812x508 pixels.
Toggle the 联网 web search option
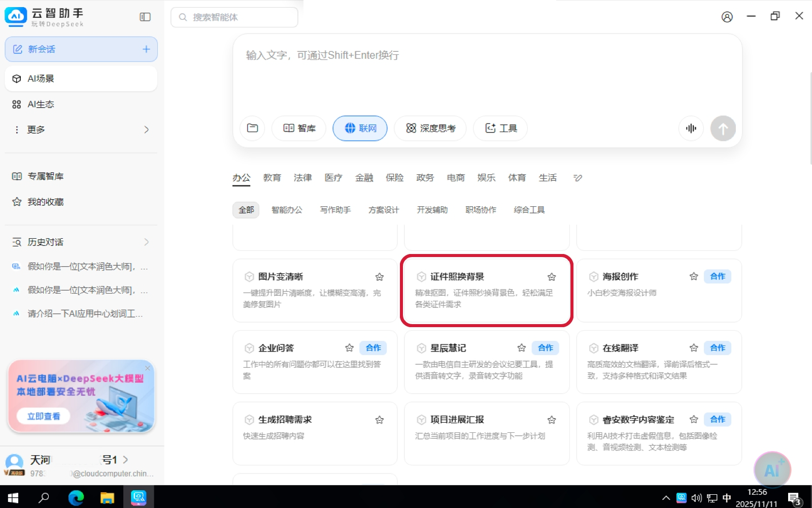pyautogui.click(x=360, y=129)
